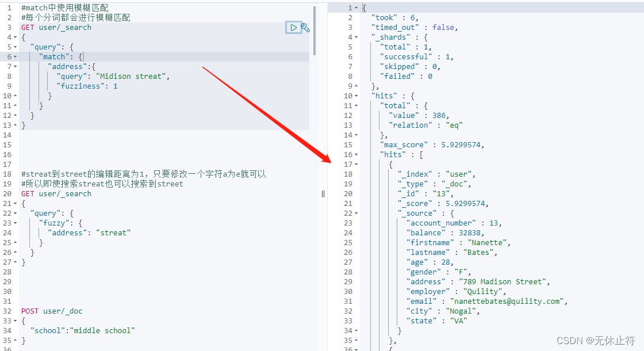The width and height of the screenshot is (644, 351).
Task: Click the "Midison streat" query value
Action: [131, 77]
